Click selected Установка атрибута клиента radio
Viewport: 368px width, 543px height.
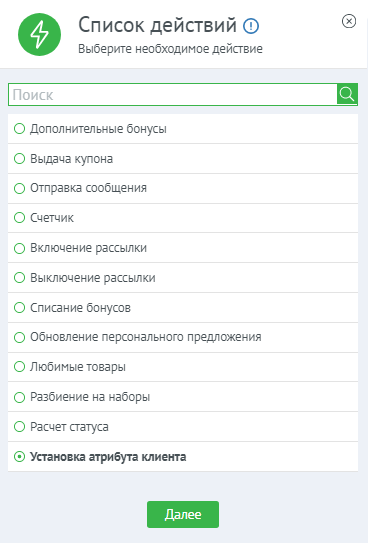coord(19,456)
